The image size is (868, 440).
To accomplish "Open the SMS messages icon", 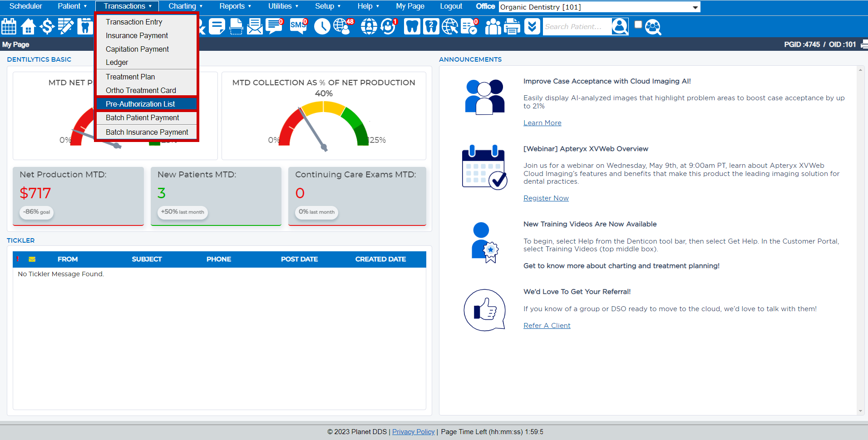I will [x=298, y=26].
